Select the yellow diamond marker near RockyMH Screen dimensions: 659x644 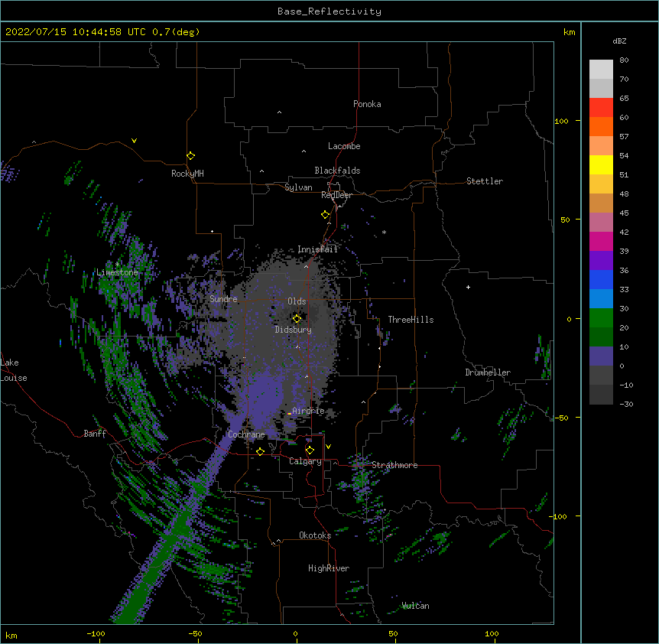pyautogui.click(x=190, y=156)
